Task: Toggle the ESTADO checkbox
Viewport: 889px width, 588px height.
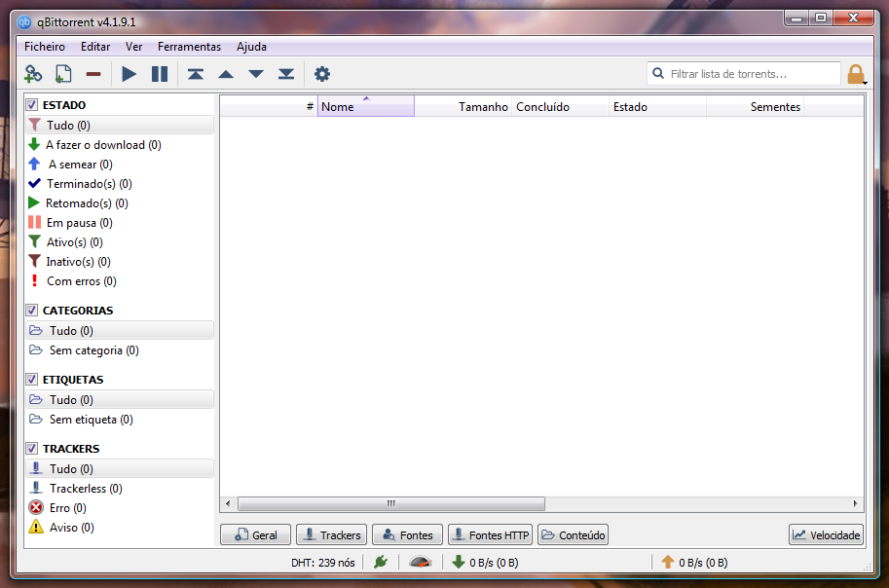Action: coord(32,105)
